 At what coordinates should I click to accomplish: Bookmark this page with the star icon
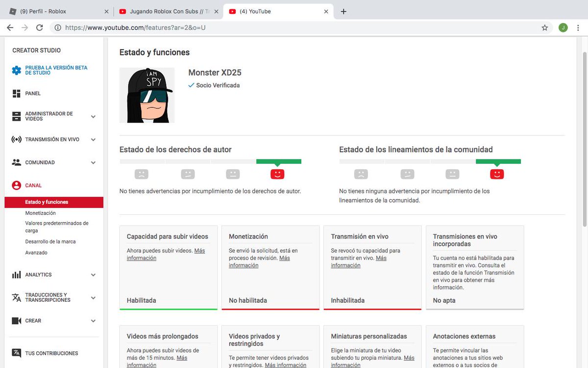coord(545,28)
